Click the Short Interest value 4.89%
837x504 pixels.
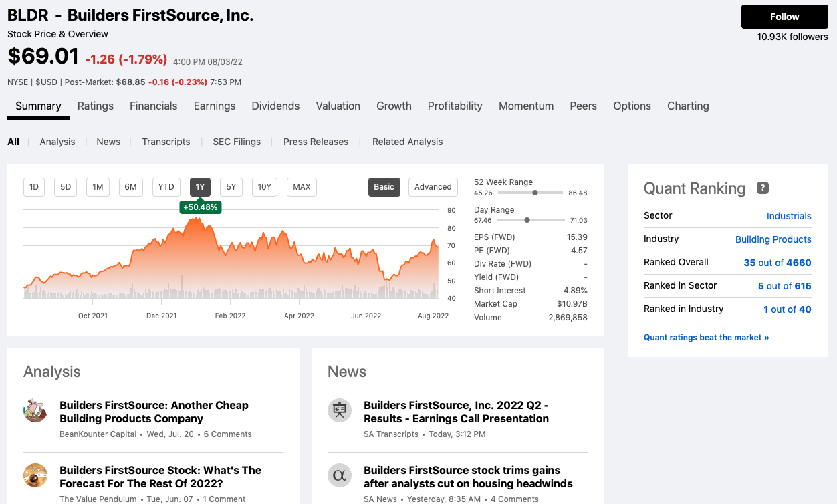tap(576, 291)
